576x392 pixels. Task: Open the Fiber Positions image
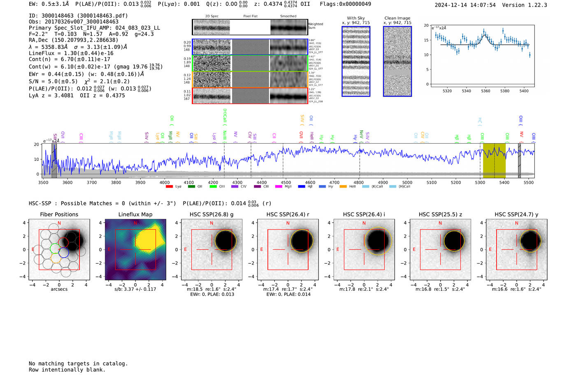59,250
